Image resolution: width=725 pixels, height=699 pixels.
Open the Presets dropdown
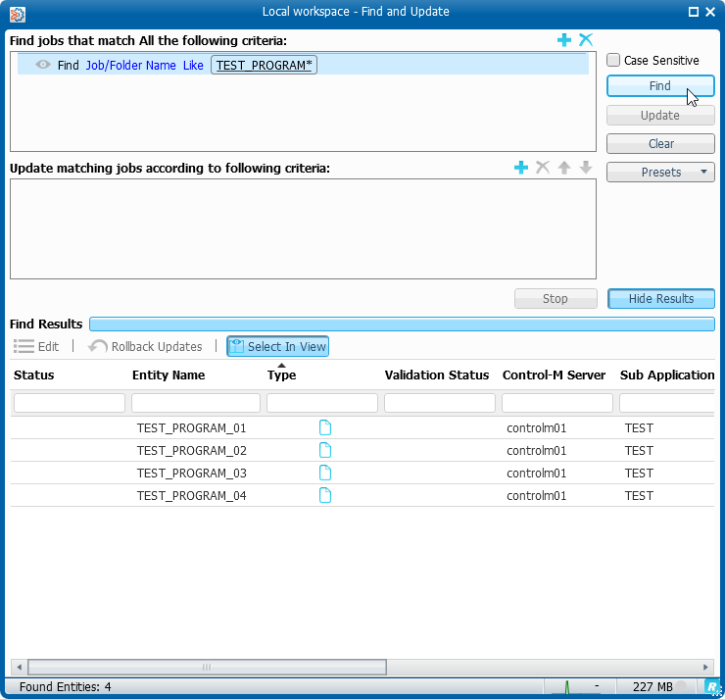tap(660, 172)
